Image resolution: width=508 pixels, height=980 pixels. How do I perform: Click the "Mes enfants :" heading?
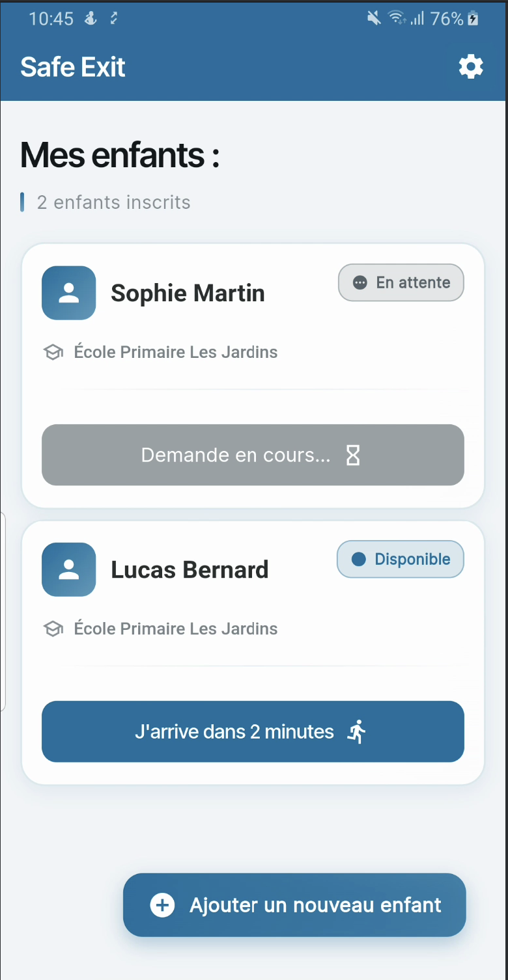pos(120,155)
